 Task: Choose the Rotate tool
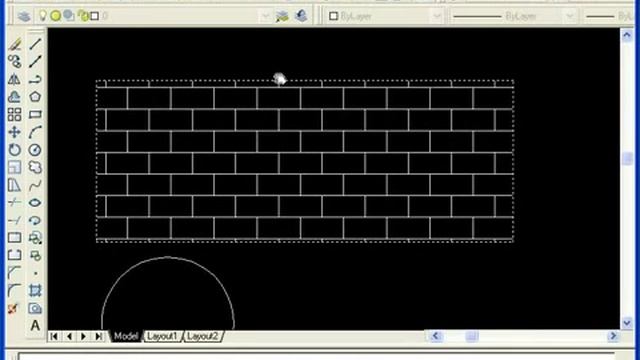[x=15, y=150]
